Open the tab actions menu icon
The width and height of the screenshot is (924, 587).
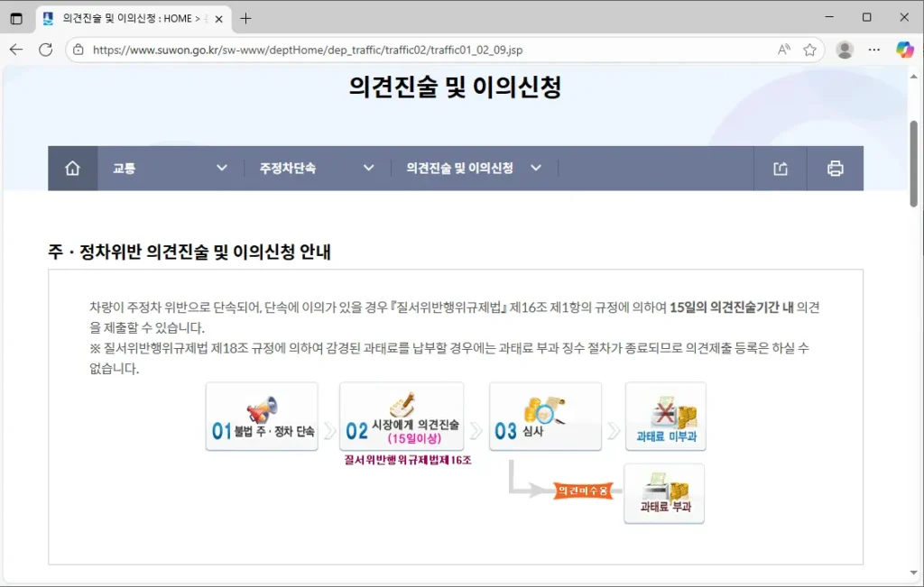16,18
